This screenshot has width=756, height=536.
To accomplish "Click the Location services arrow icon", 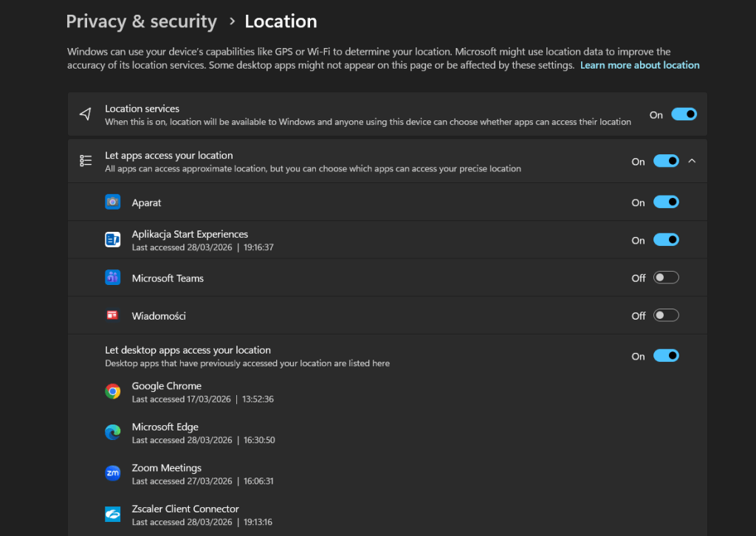I will [x=86, y=114].
